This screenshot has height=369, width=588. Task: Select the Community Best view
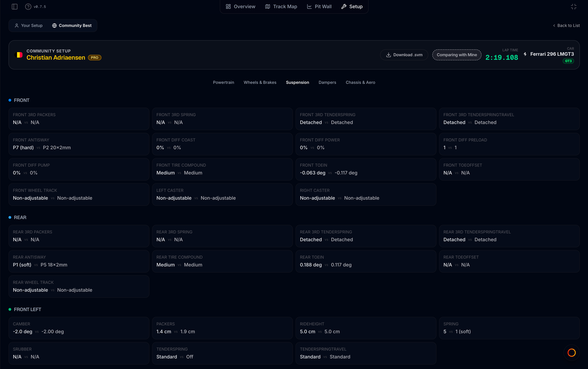(72, 26)
